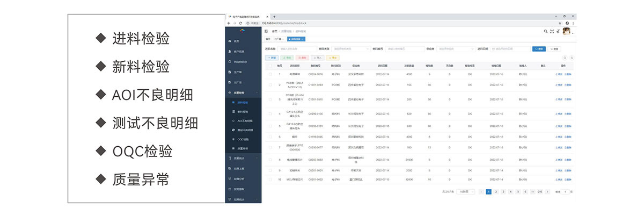Click the 首页 breadcrumb link

coord(275,31)
